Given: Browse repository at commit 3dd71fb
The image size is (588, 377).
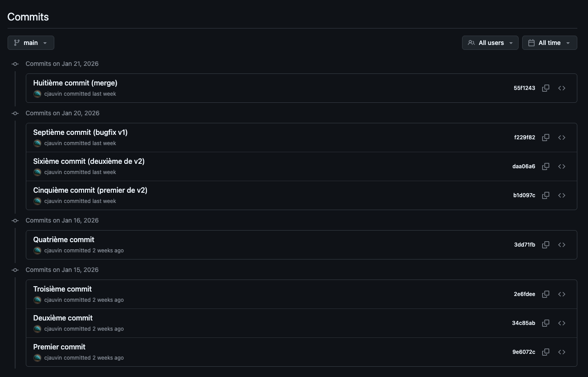Looking at the screenshot, I should [562, 245].
